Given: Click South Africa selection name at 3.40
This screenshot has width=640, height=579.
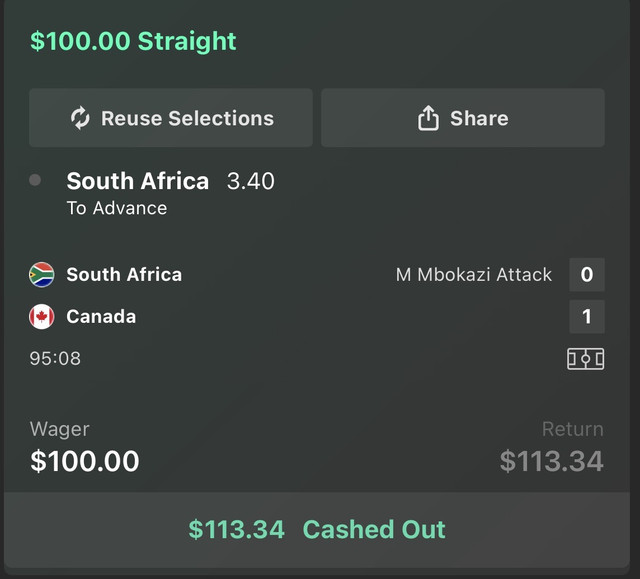Looking at the screenshot, I should pos(138,181).
